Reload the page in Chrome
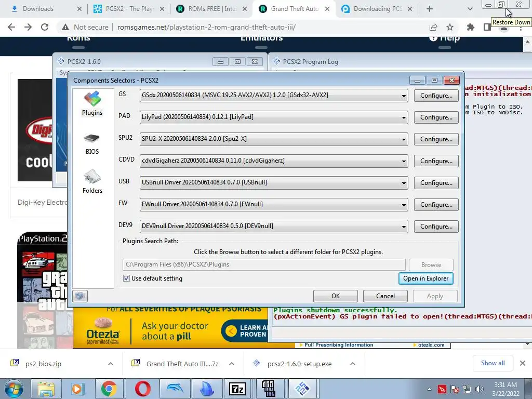 coord(45,27)
